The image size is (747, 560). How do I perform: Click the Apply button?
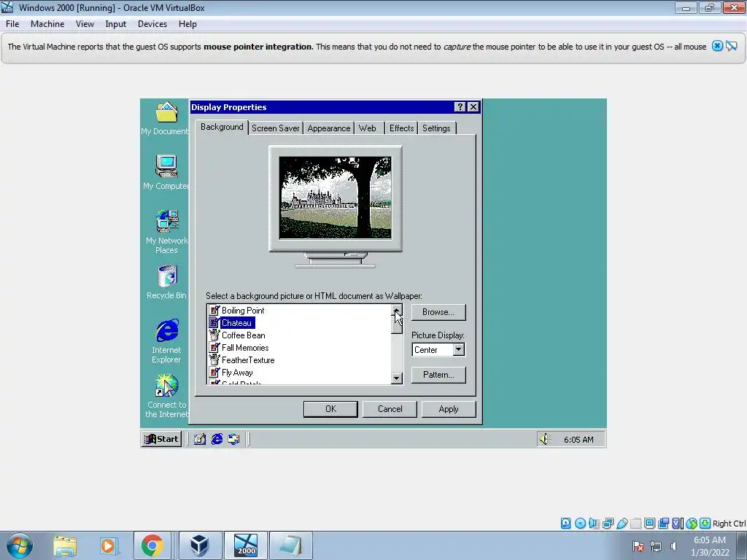click(x=449, y=409)
